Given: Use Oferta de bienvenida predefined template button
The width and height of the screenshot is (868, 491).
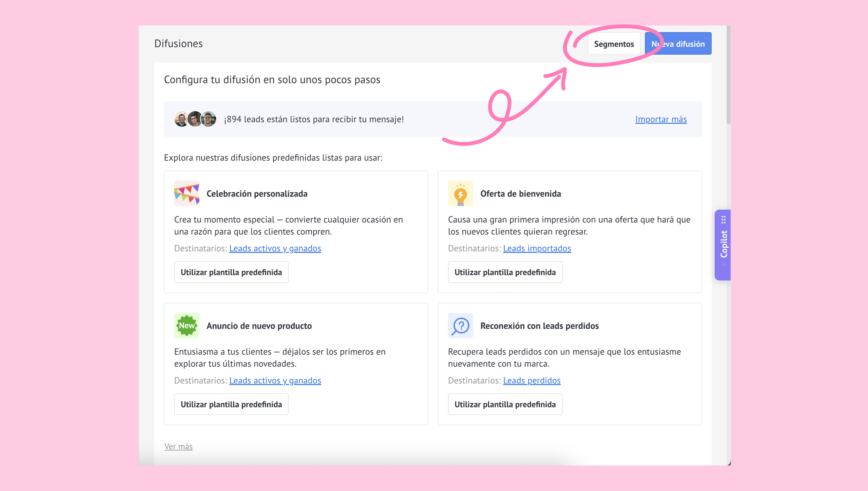Looking at the screenshot, I should 505,272.
